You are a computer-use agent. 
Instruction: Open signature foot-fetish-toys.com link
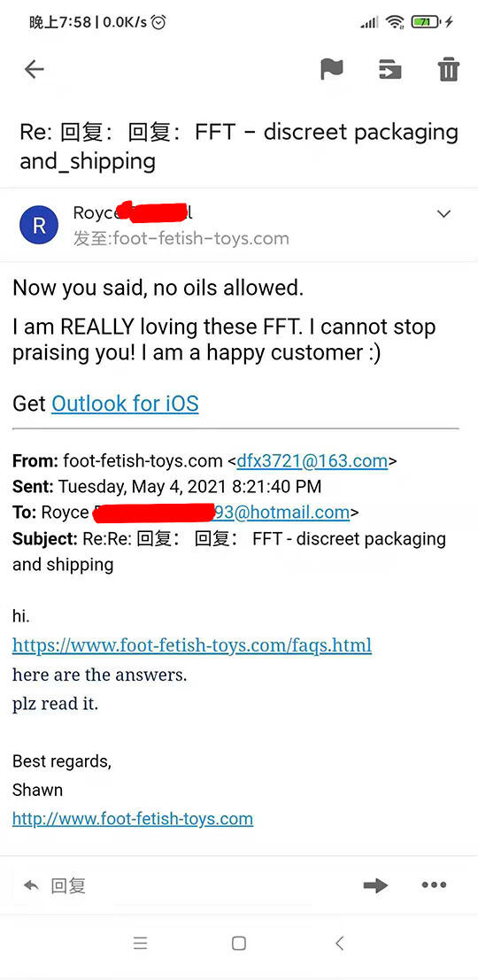click(133, 819)
